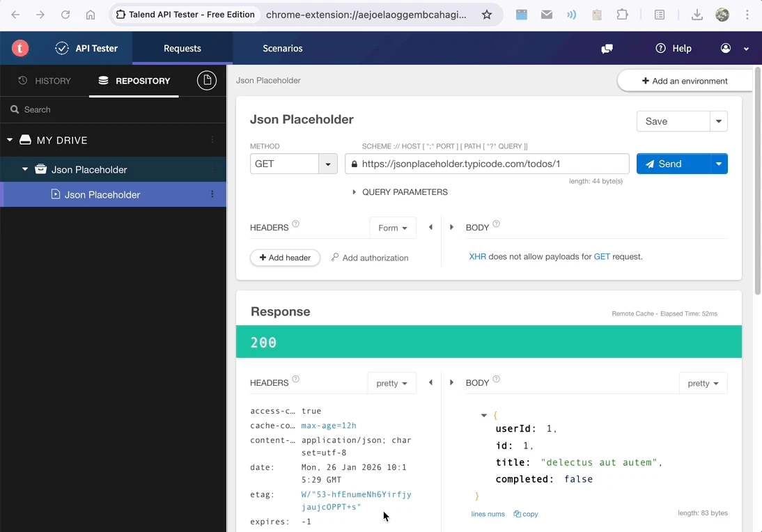
Task: Focus the repository Search field
Action: tap(113, 110)
